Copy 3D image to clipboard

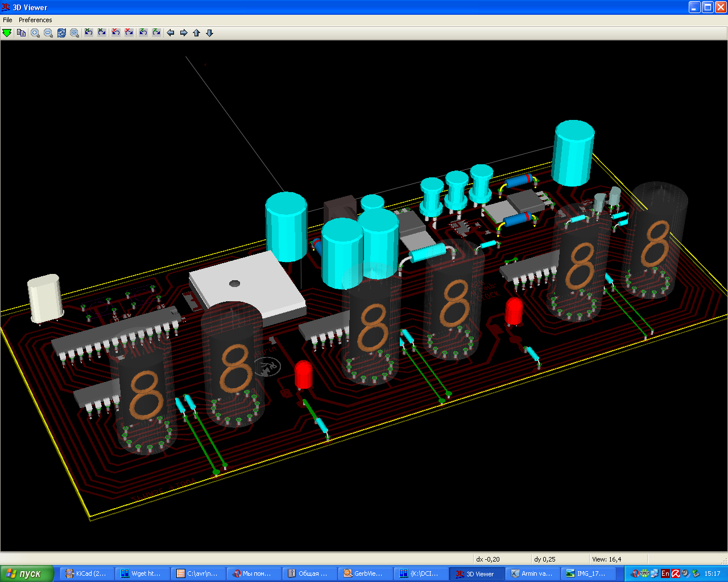click(21, 33)
